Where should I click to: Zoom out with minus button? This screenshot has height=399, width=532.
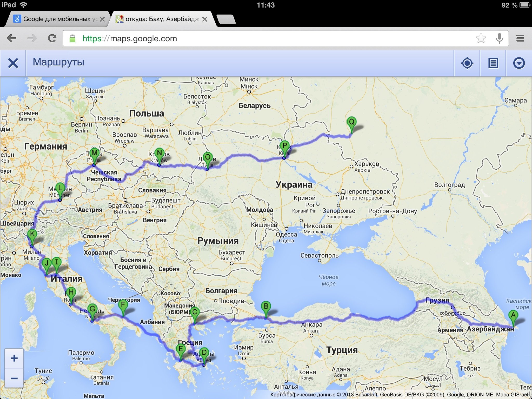pos(14,378)
